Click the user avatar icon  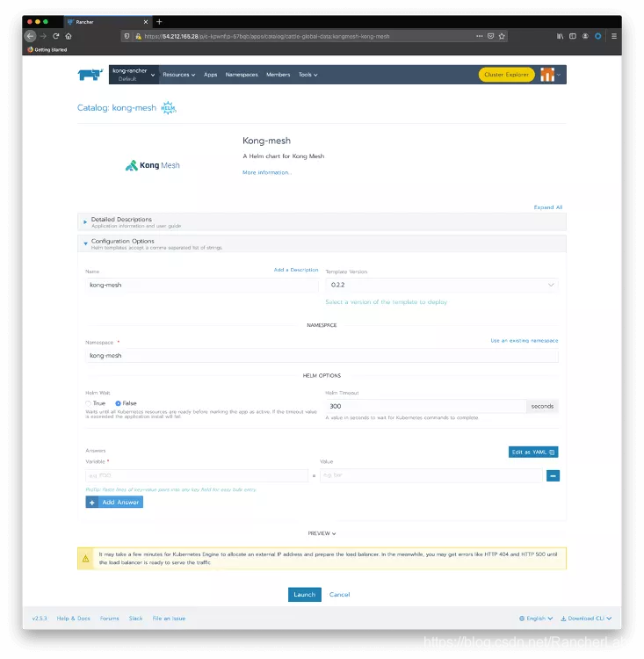(547, 75)
